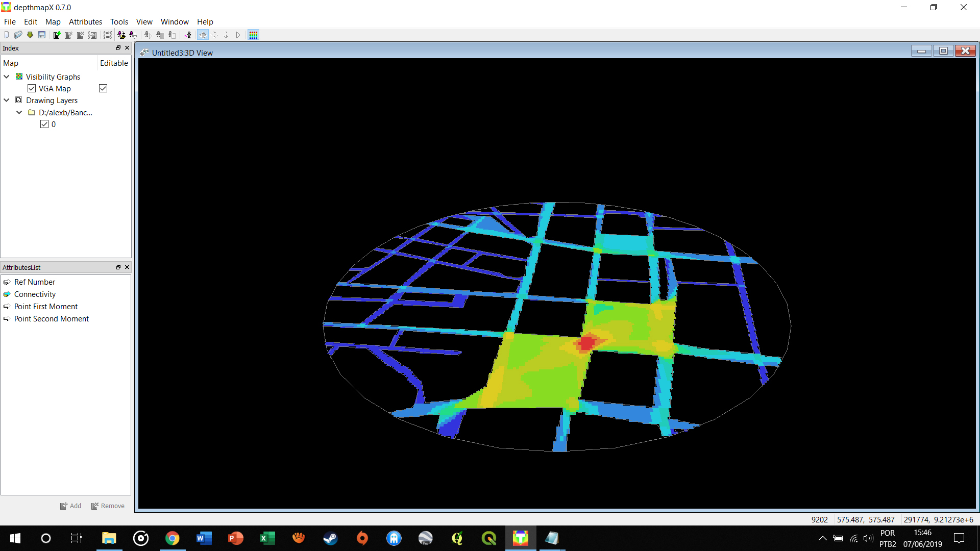Open the Attributes menu

(85, 21)
